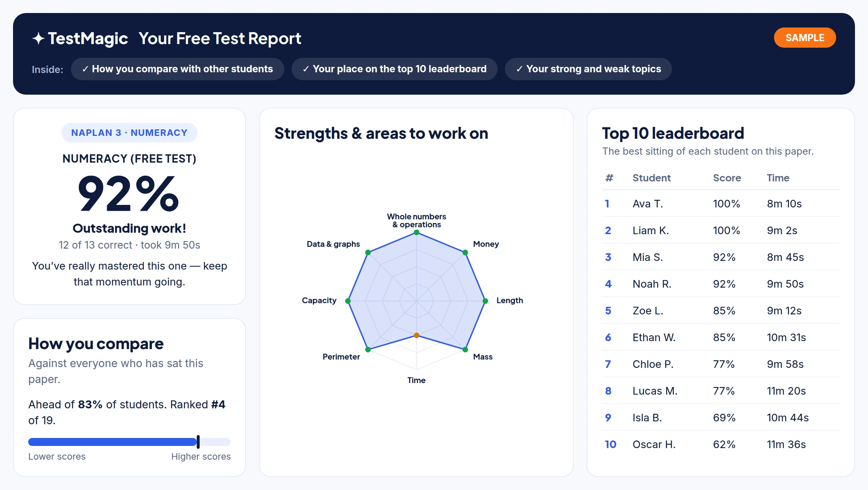Click rank number 10 in leaderboard
This screenshot has height=490, width=868.
point(610,444)
